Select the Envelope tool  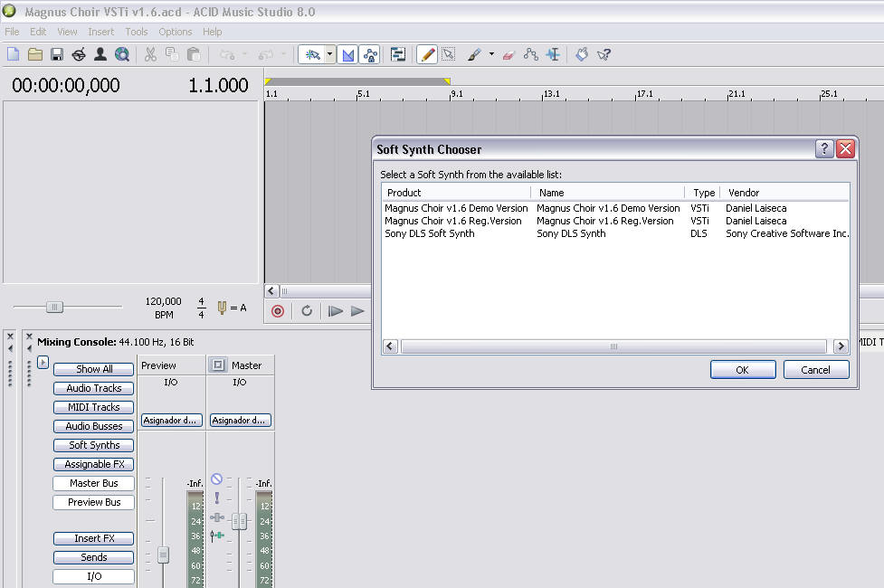point(530,54)
